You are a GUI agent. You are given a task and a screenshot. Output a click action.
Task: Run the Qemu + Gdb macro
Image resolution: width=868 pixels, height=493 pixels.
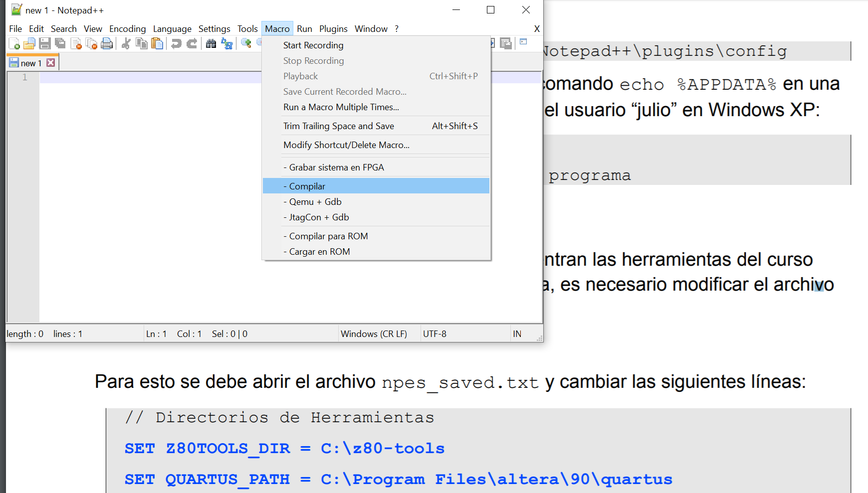[376, 201]
